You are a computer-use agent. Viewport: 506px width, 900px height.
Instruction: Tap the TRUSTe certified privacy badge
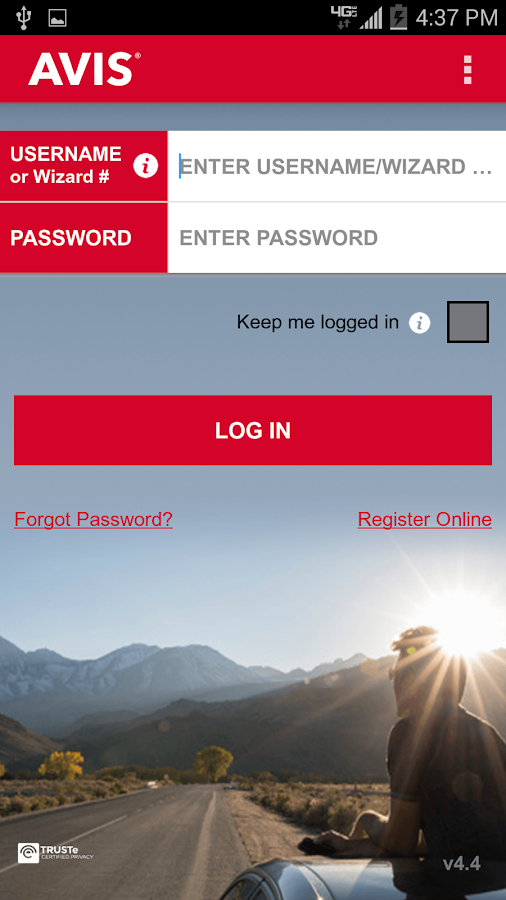pos(55,853)
